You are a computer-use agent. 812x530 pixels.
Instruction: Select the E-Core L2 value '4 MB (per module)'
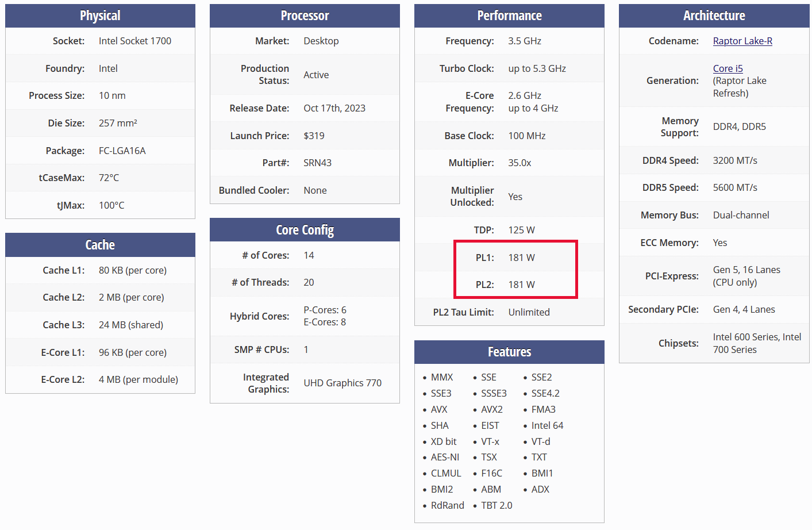[x=138, y=379]
